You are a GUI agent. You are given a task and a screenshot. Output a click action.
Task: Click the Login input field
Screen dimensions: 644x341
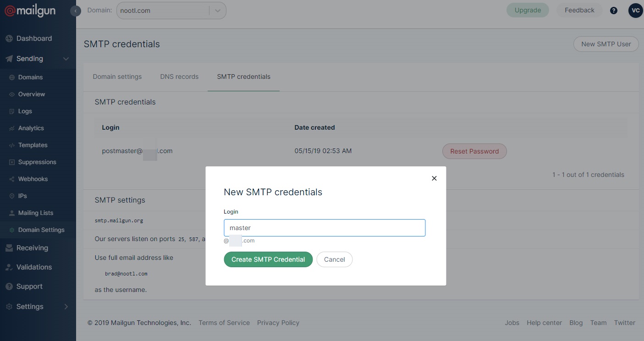[325, 228]
